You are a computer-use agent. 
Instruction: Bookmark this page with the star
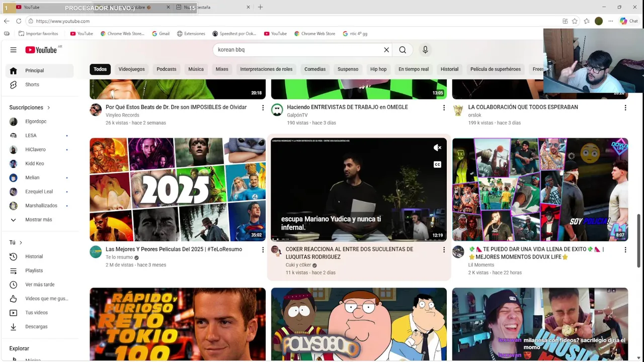pos(575,21)
